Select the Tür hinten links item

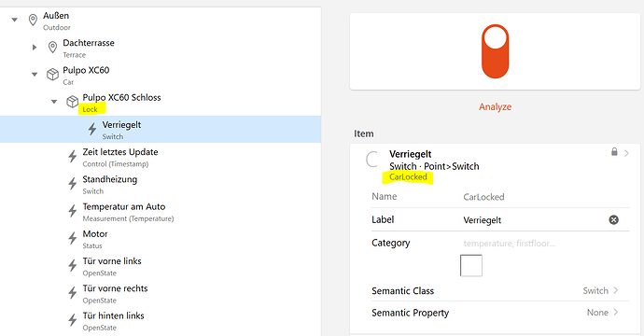(161, 320)
